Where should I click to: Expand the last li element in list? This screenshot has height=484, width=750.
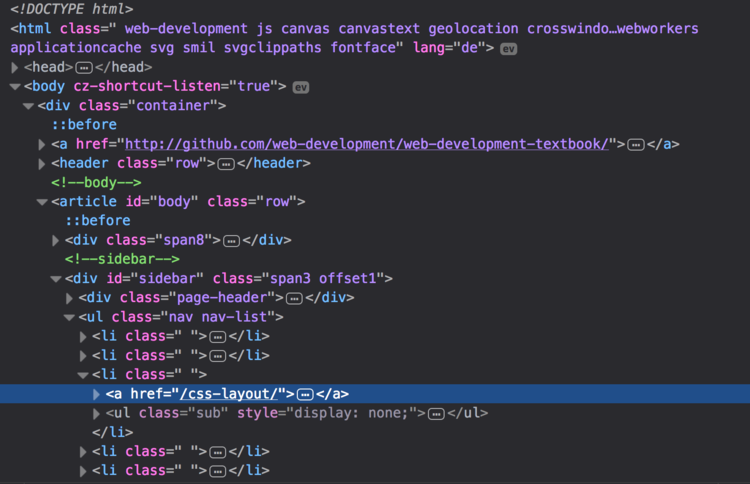pyautogui.click(x=83, y=471)
